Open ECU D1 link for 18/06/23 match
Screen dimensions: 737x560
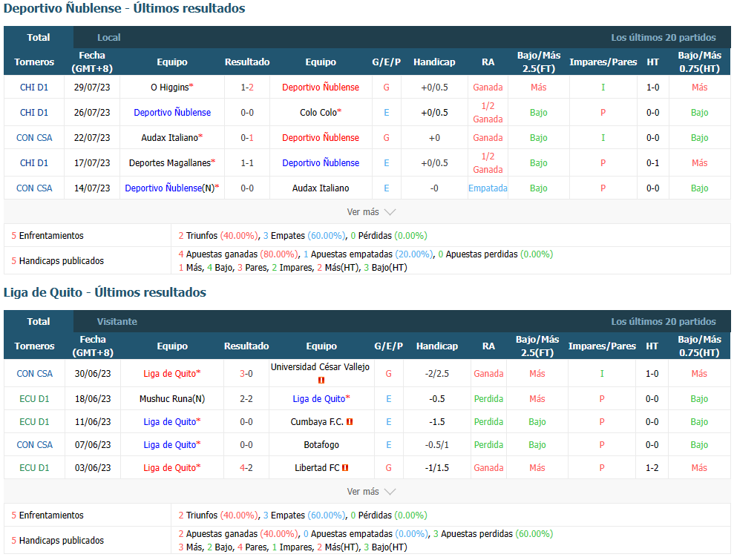click(34, 399)
